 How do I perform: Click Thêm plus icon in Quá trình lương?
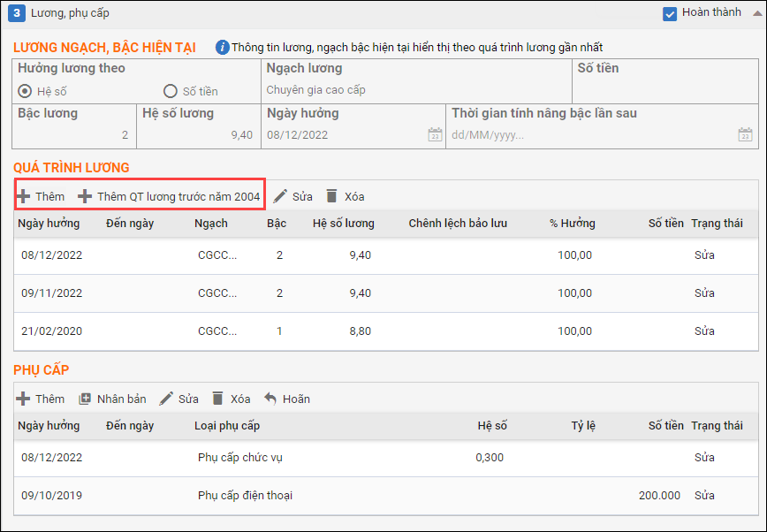(x=23, y=196)
